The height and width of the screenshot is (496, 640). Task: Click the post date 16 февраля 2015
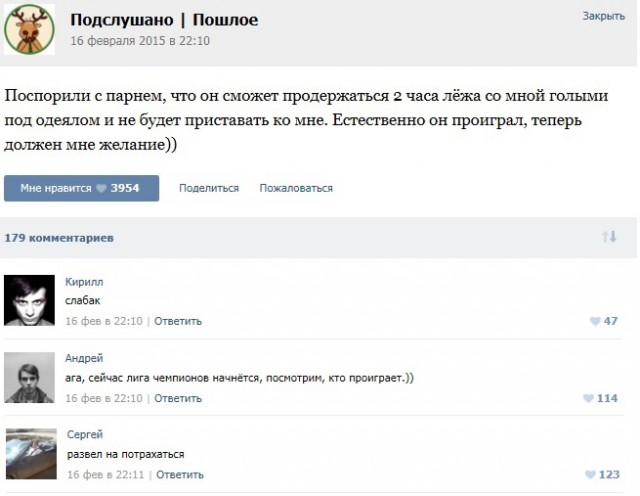[x=139, y=41]
